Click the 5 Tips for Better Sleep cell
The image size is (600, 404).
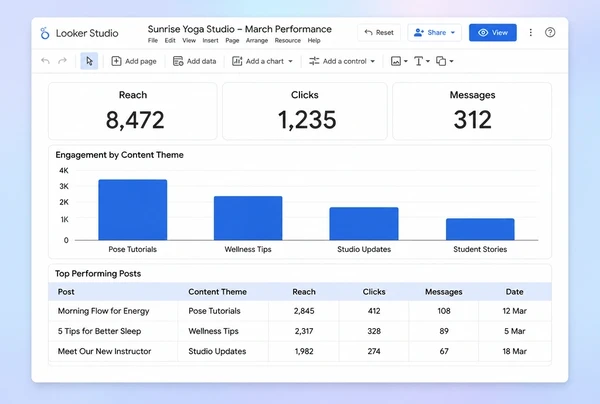(99, 331)
